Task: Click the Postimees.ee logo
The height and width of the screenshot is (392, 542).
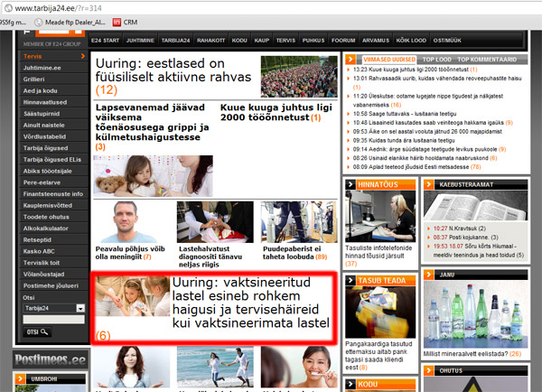Action: (50, 359)
